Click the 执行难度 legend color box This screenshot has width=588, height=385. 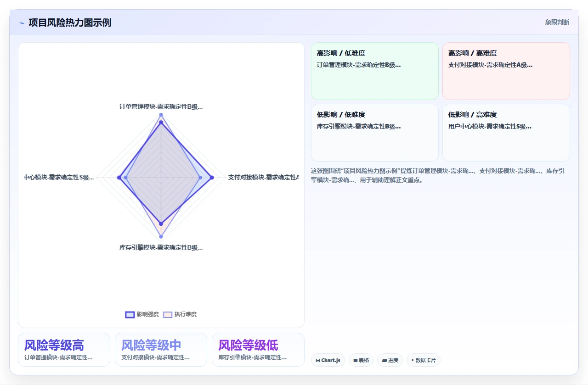(168, 314)
